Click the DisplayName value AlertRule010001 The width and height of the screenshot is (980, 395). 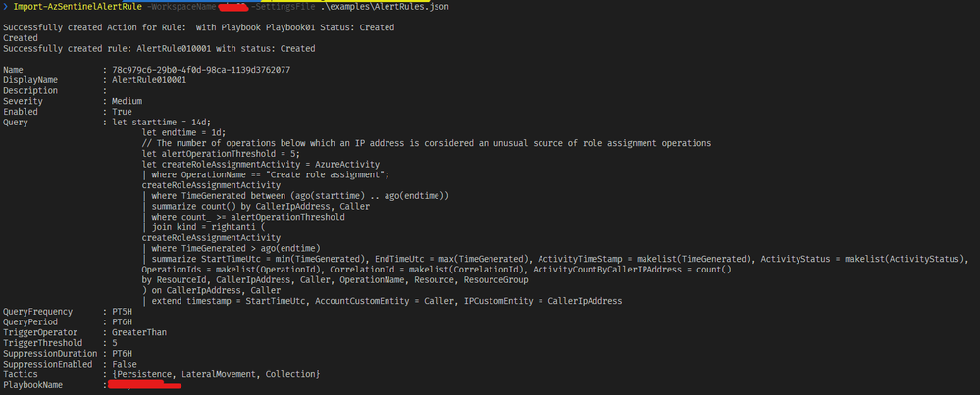click(x=149, y=79)
